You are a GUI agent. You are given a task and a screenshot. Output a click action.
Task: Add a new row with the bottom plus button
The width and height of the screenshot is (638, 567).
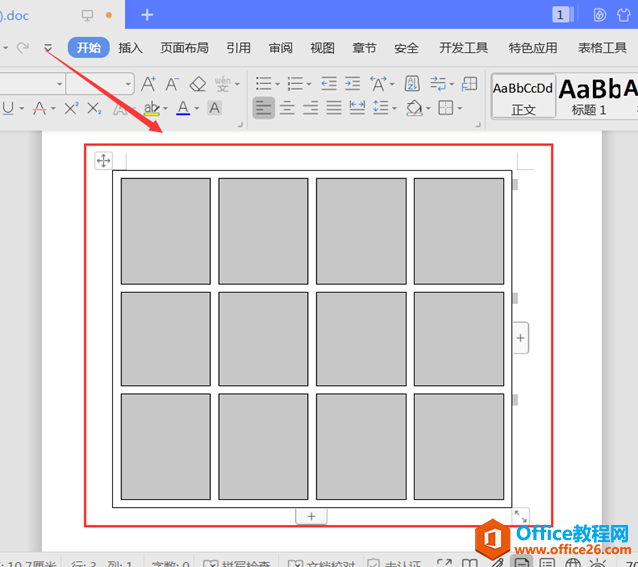click(311, 516)
